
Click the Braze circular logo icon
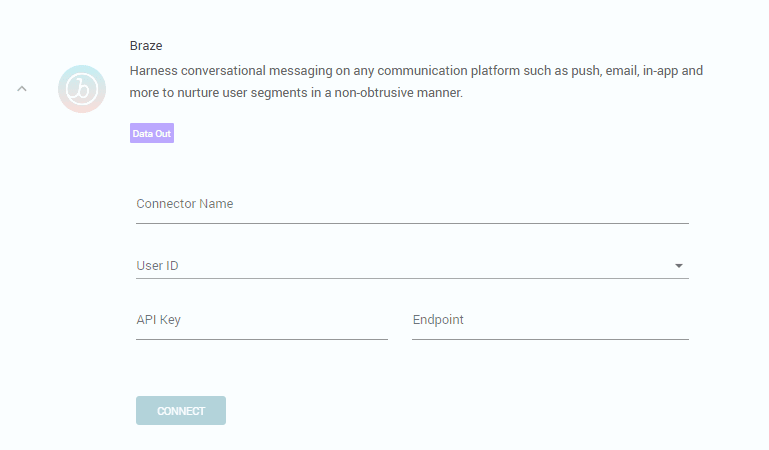pos(82,89)
